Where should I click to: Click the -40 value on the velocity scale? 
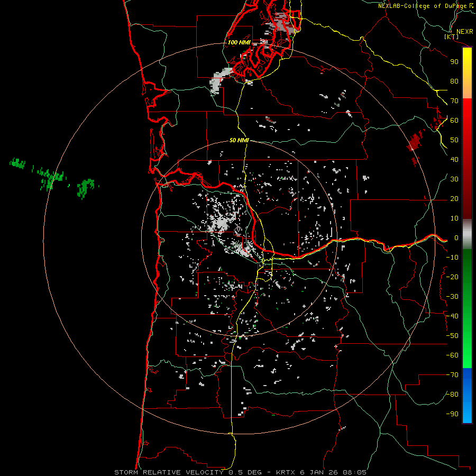[x=452, y=316]
